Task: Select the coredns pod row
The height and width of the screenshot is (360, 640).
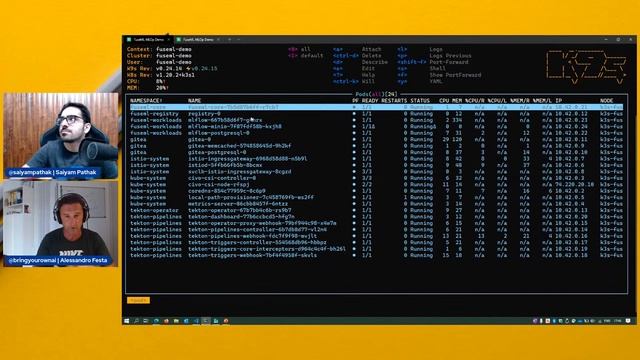Action: (376, 191)
